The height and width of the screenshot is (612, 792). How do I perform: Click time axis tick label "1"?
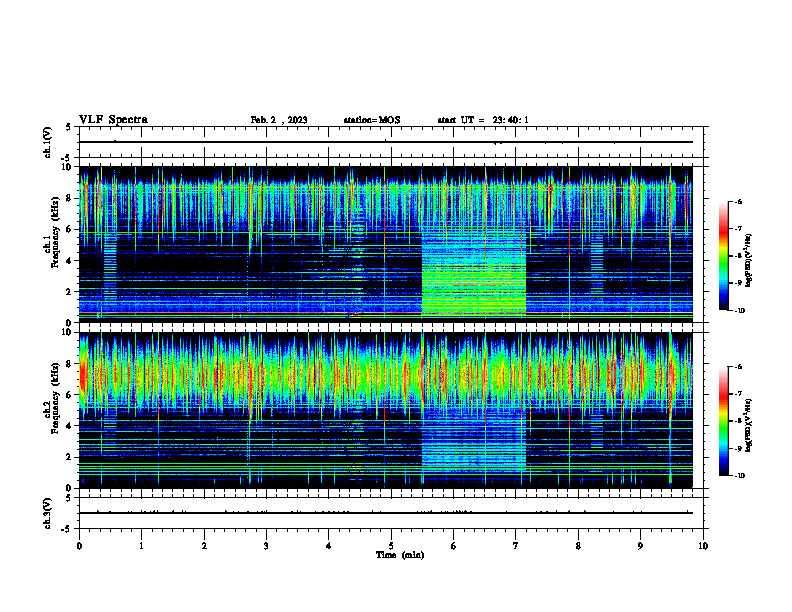click(141, 546)
